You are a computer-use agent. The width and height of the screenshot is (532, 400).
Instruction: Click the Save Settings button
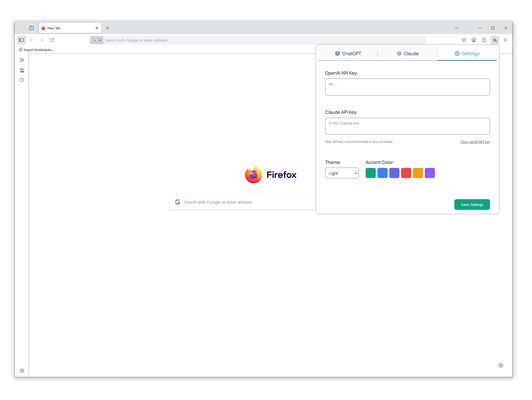coord(472,205)
